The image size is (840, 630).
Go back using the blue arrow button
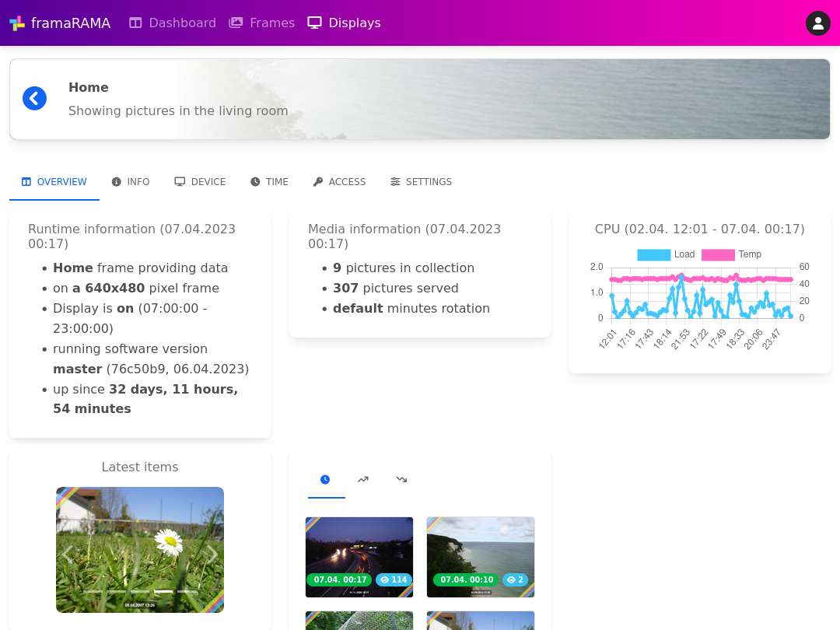pos(34,99)
